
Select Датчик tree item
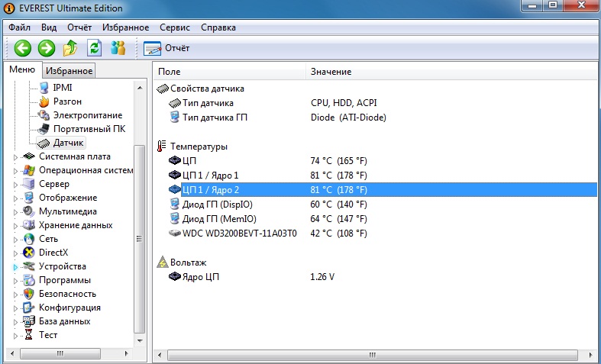point(68,143)
